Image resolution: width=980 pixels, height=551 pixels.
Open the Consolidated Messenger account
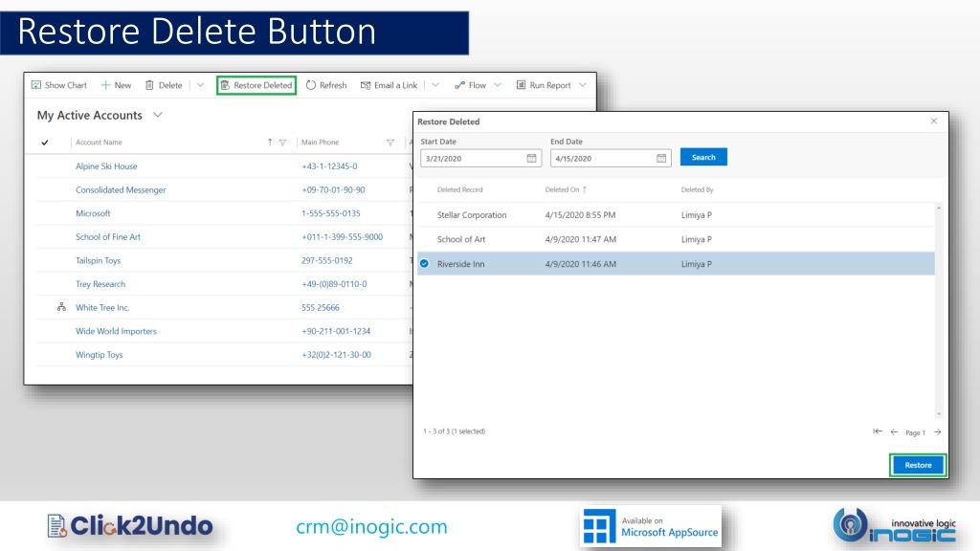121,190
